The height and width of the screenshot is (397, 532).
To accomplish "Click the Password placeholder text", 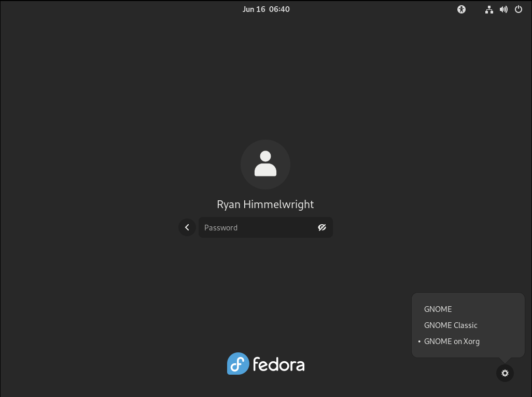I will pyautogui.click(x=221, y=228).
